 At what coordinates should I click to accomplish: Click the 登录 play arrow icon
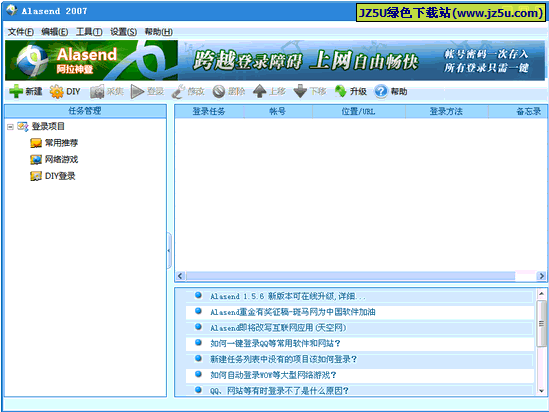tap(137, 91)
